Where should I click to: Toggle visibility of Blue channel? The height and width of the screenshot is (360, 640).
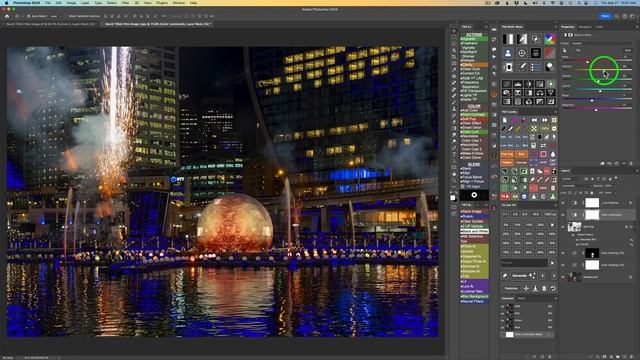pos(502,327)
